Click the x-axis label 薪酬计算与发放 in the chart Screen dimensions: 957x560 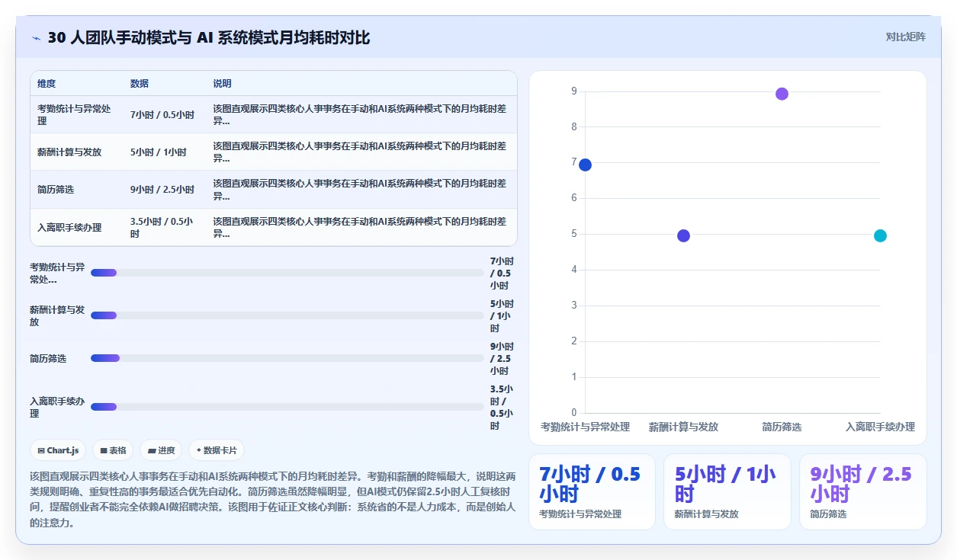point(683,427)
